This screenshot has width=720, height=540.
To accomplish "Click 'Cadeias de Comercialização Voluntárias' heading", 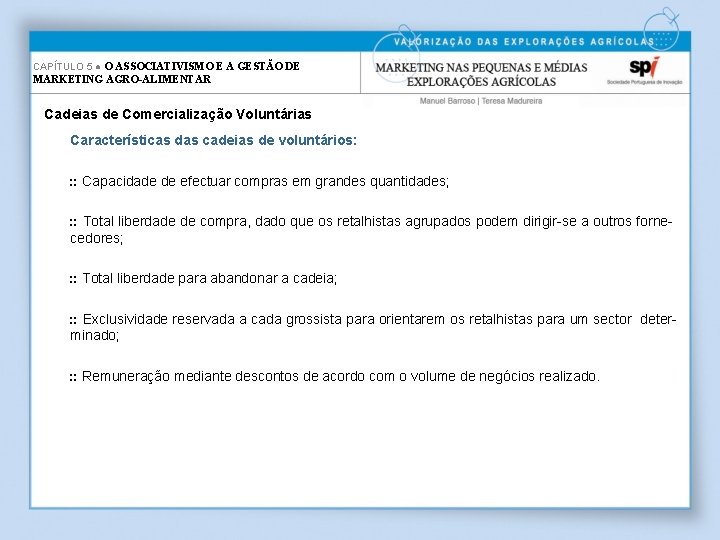I will (178, 114).
